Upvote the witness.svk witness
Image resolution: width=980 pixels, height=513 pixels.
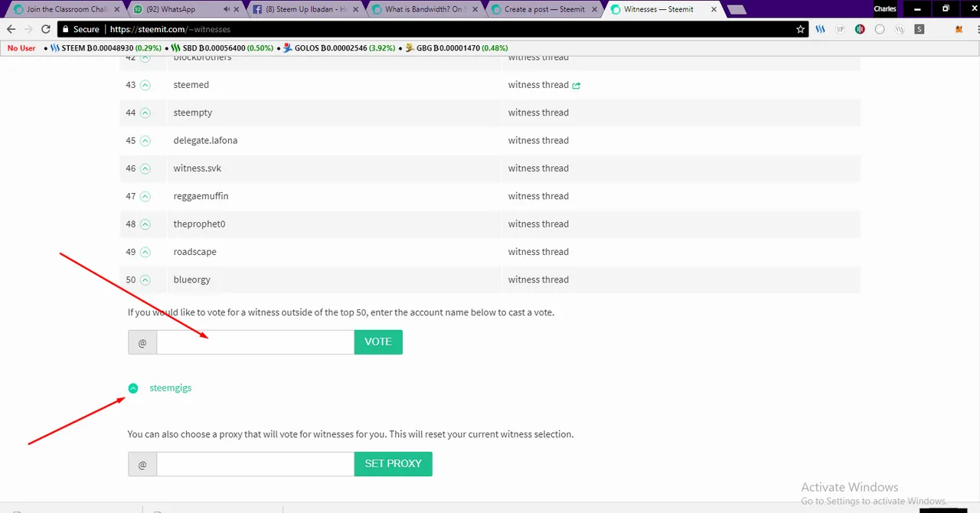click(145, 168)
